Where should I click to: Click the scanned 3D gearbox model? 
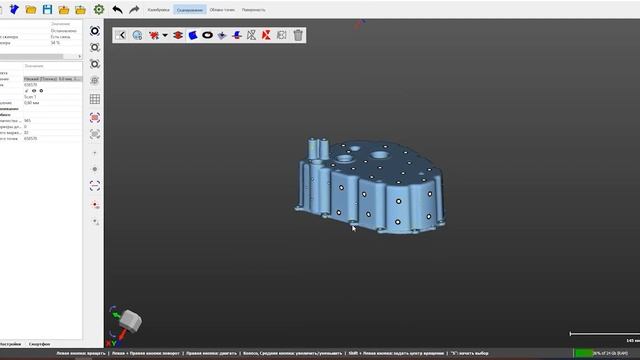[x=370, y=187]
